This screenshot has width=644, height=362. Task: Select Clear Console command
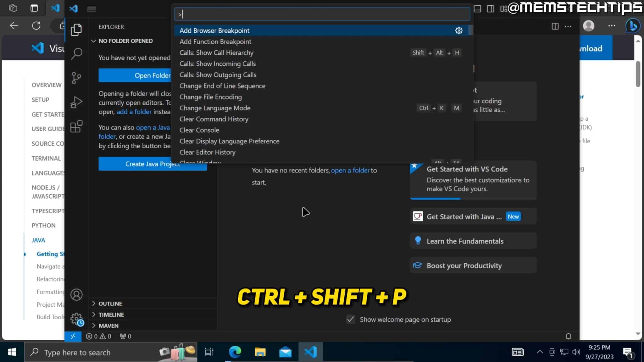(322, 130)
